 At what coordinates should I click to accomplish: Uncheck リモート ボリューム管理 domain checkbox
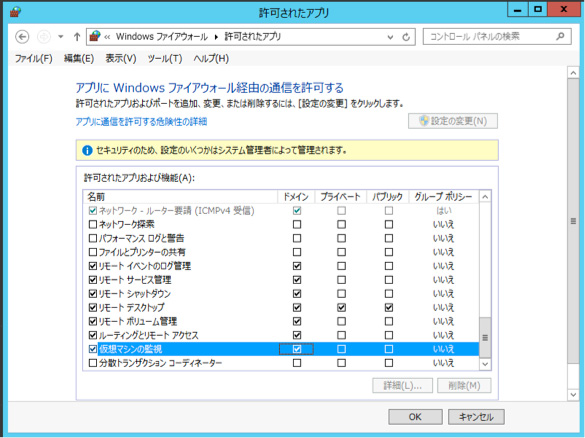[297, 321]
